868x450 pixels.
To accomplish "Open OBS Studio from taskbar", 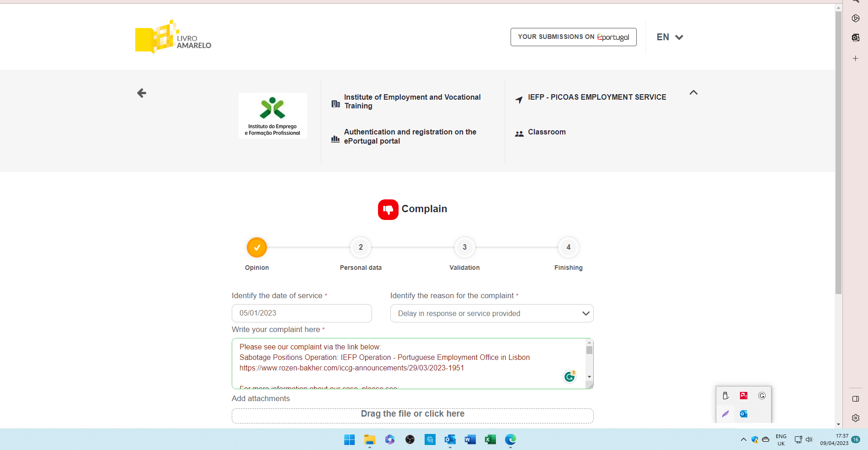I will coord(410,439).
